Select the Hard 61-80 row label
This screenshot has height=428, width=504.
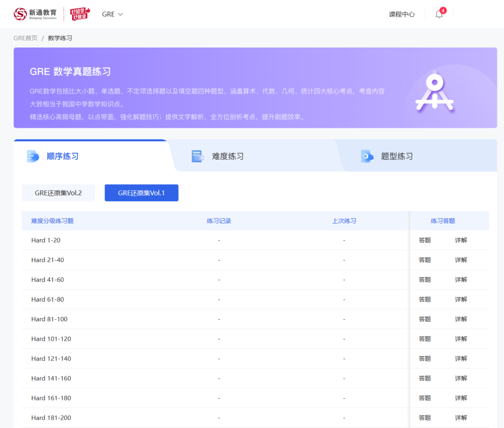pos(48,300)
